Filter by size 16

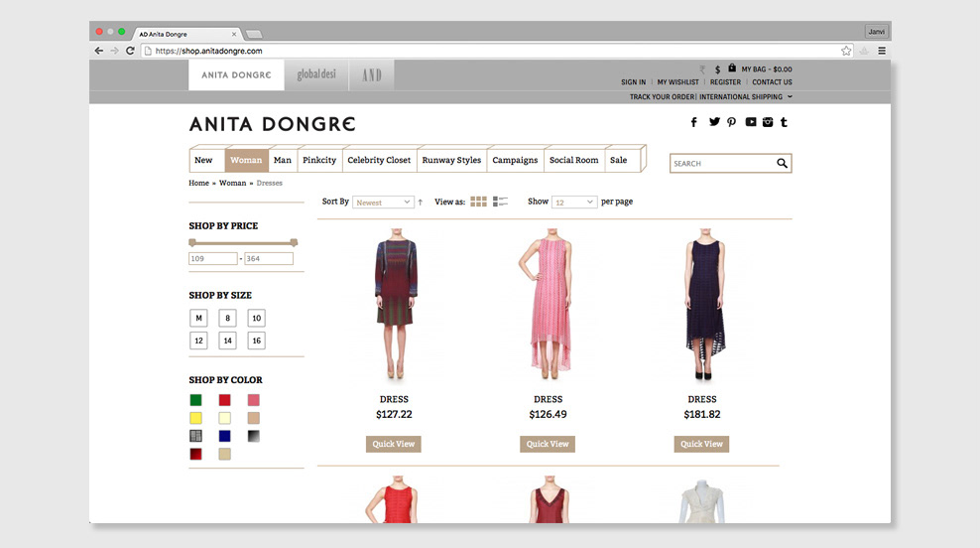(x=256, y=341)
